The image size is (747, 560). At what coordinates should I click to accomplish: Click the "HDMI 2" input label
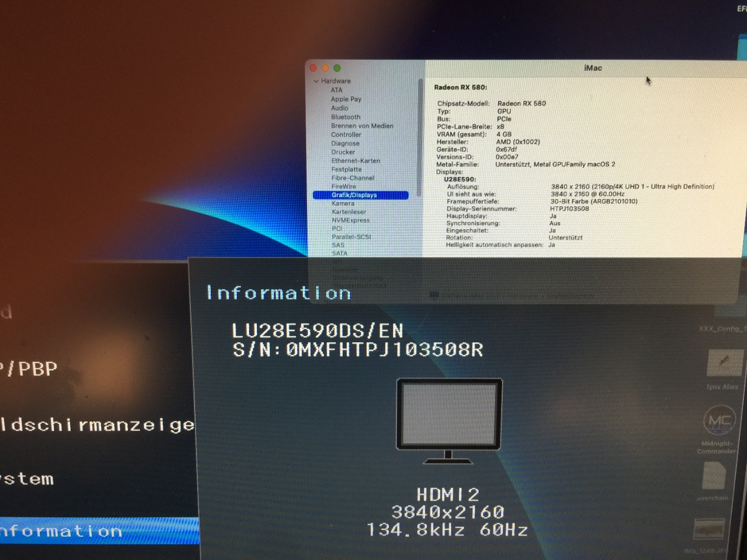tap(448, 495)
